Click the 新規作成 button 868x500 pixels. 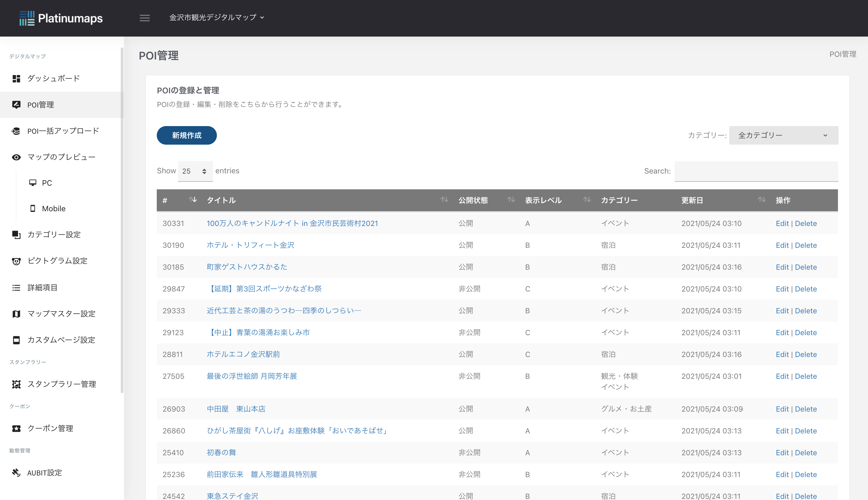tap(186, 135)
